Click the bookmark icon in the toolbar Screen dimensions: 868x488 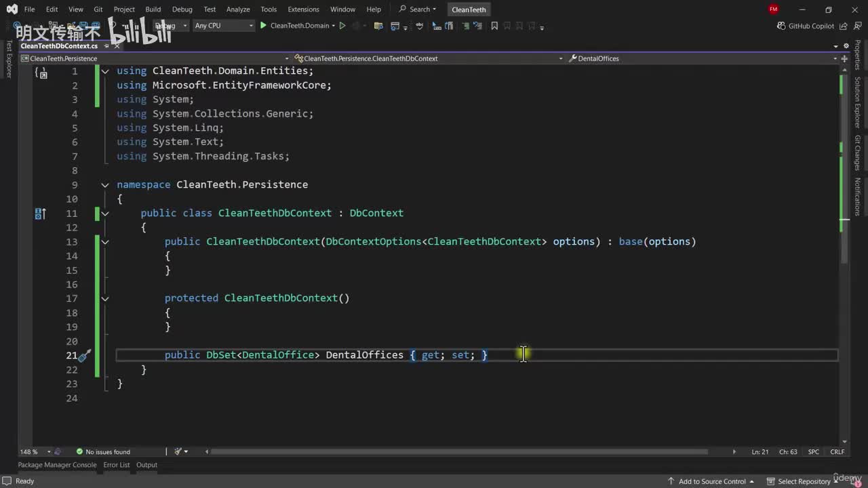coord(494,26)
